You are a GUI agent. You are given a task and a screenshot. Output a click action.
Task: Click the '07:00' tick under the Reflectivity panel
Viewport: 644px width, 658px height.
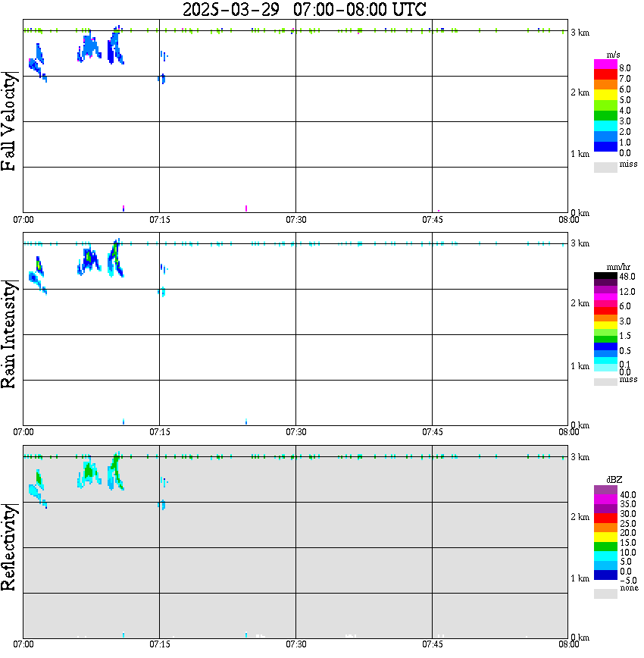(x=23, y=644)
